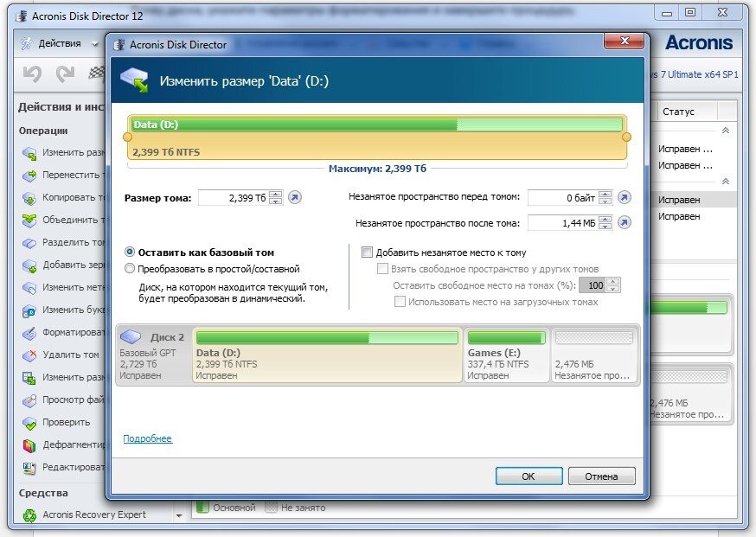The height and width of the screenshot is (537, 756).
Task: Click the Edit volume icon in sidebar
Action: [x=29, y=468]
